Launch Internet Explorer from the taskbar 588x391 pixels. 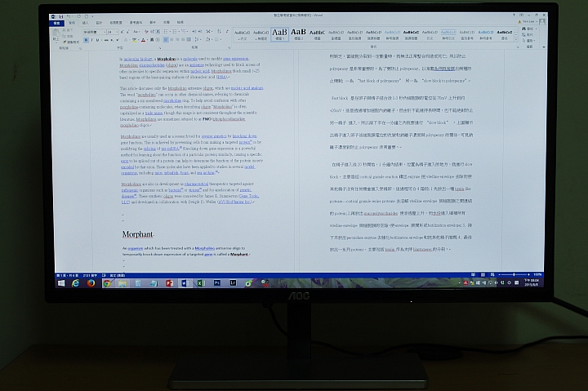click(76, 283)
